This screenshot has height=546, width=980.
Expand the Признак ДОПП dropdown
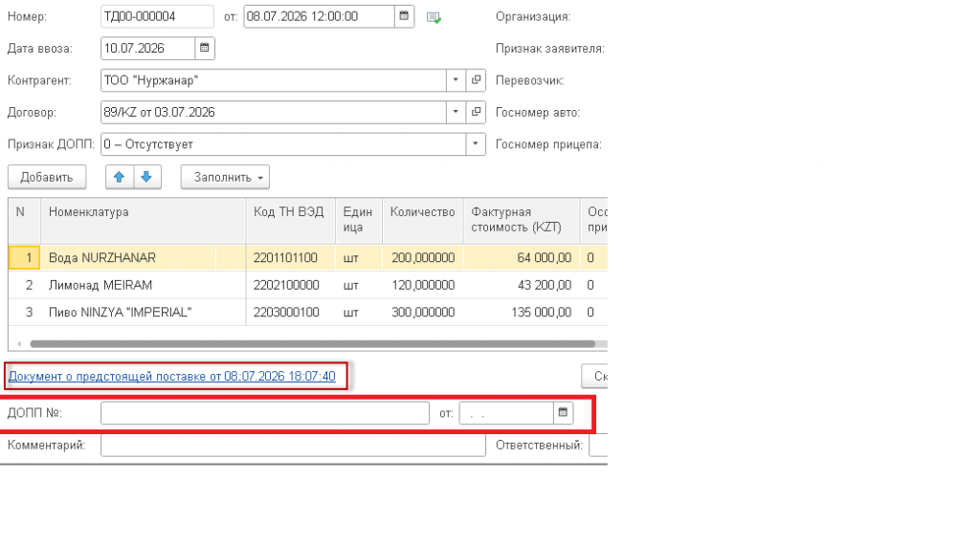pos(476,143)
